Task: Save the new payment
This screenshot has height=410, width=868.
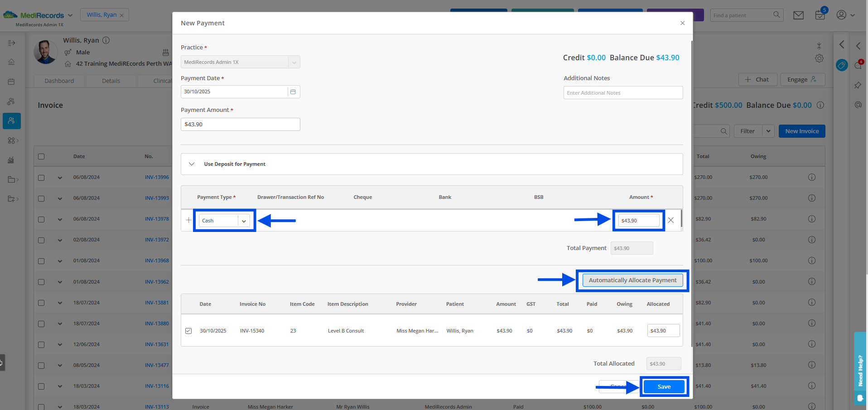Action: click(x=664, y=386)
